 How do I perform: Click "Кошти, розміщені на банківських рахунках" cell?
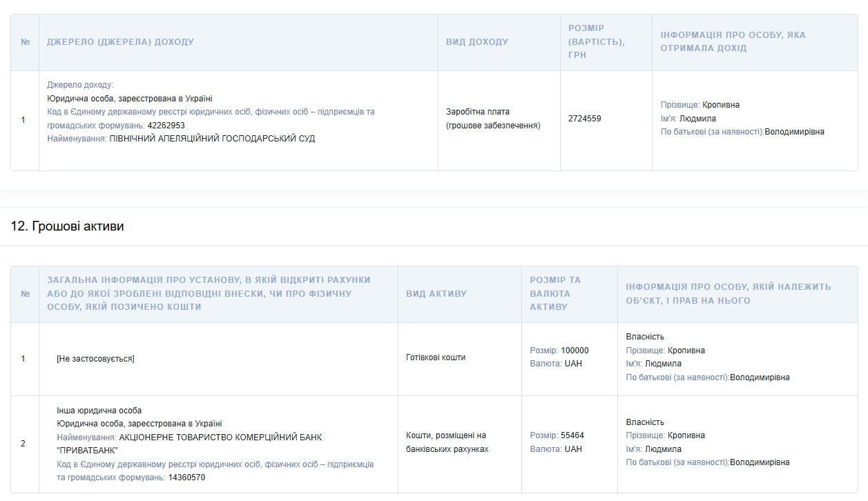pos(446,442)
